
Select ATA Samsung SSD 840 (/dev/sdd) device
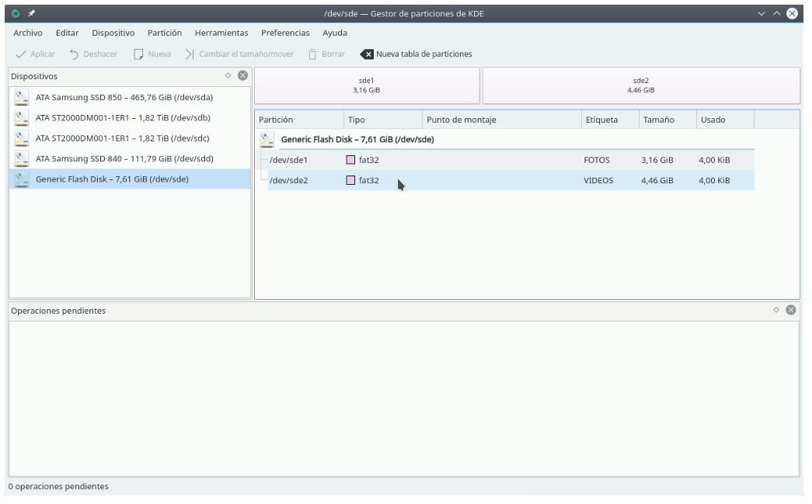pyautogui.click(x=124, y=158)
